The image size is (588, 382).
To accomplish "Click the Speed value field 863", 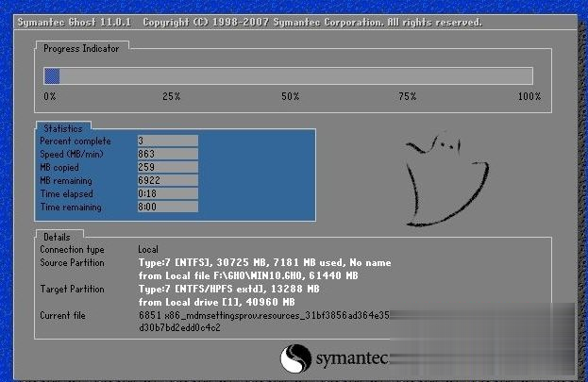I will (x=168, y=154).
